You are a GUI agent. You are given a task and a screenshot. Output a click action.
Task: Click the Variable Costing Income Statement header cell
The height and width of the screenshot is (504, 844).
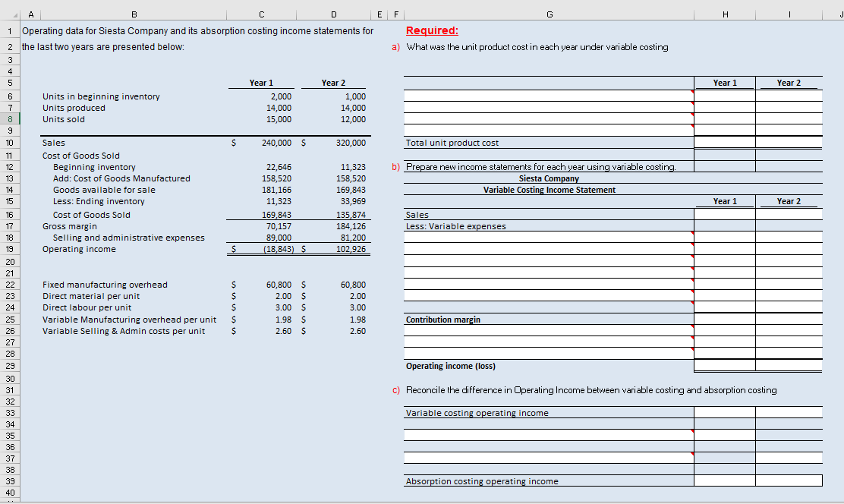(548, 190)
